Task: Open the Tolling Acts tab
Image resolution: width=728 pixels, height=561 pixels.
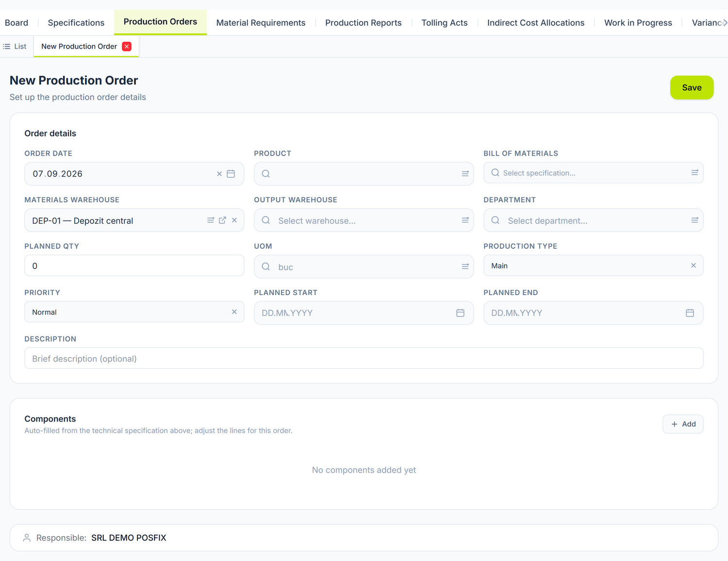Action: click(445, 23)
